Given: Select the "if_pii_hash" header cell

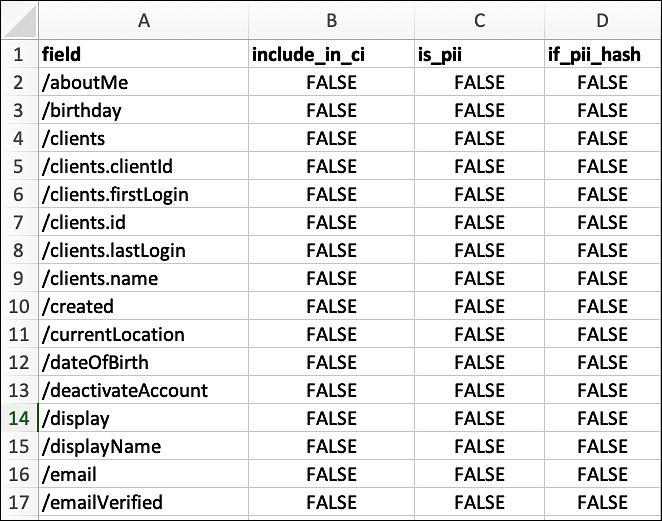Looking at the screenshot, I should tap(602, 54).
